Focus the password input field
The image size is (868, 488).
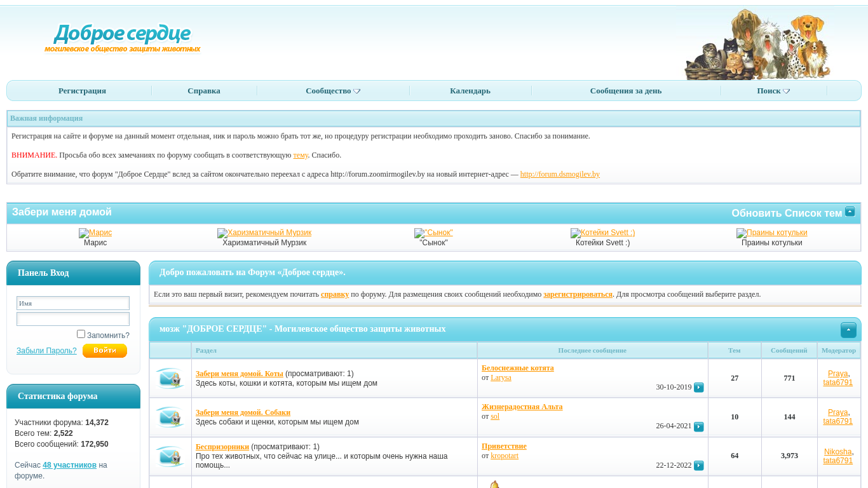coord(73,319)
